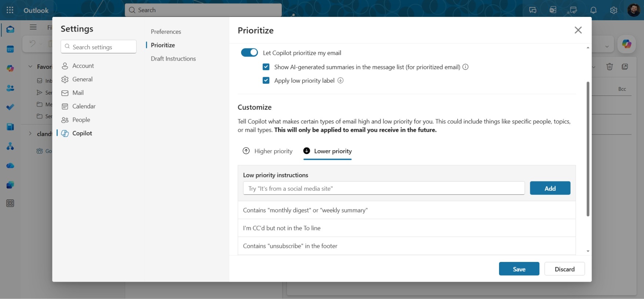Open Prioritize section in Copilot settings
This screenshot has width=644, height=299.
[163, 45]
